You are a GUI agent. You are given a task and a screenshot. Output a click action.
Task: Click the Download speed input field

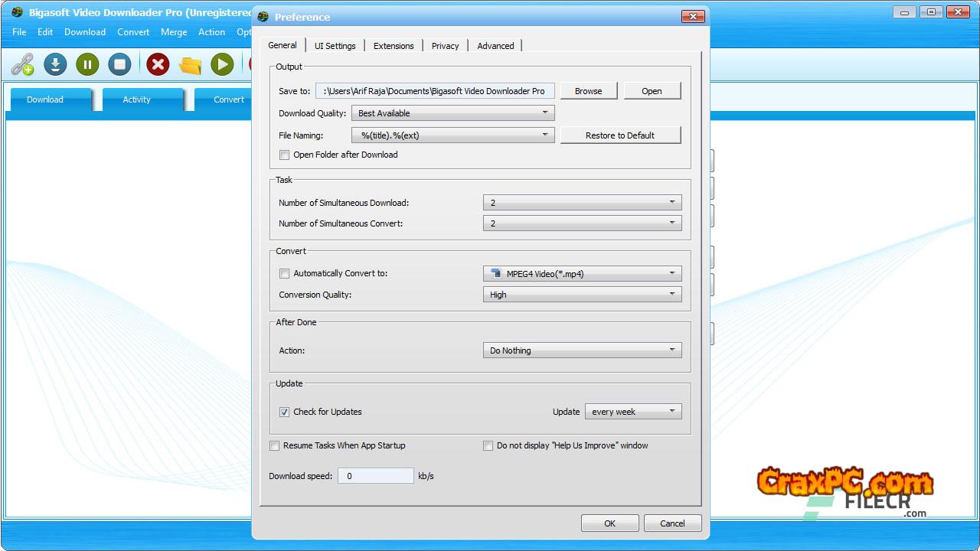(x=376, y=476)
